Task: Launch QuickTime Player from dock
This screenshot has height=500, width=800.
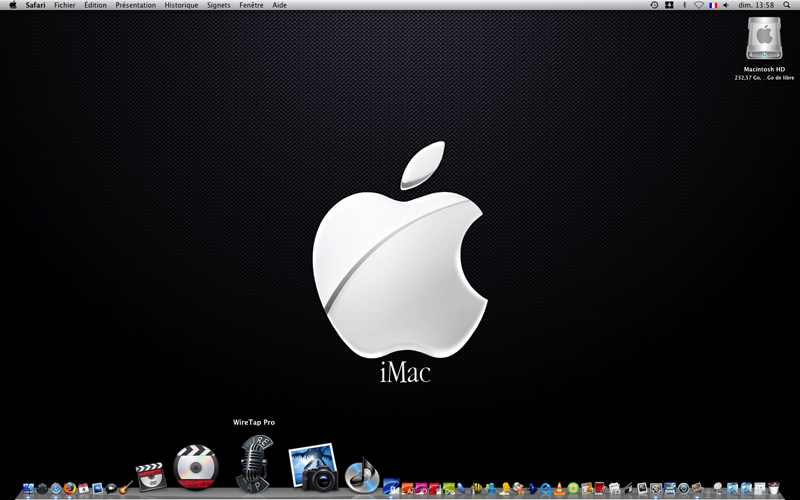Action: (545, 489)
